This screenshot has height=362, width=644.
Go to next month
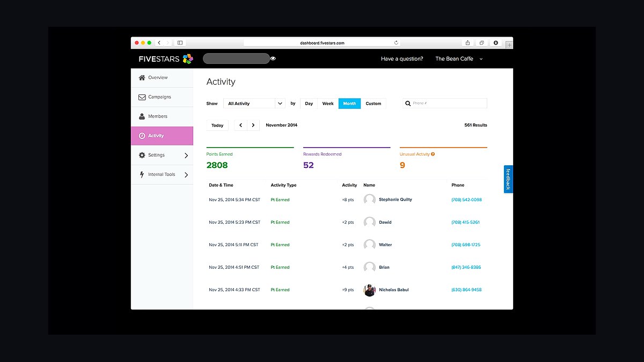tap(253, 125)
